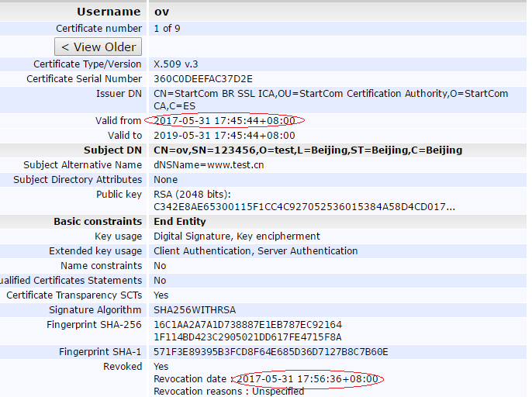The width and height of the screenshot is (532, 397).
Task: Click the Valid to date 2019-05-31
Action: tap(224, 136)
